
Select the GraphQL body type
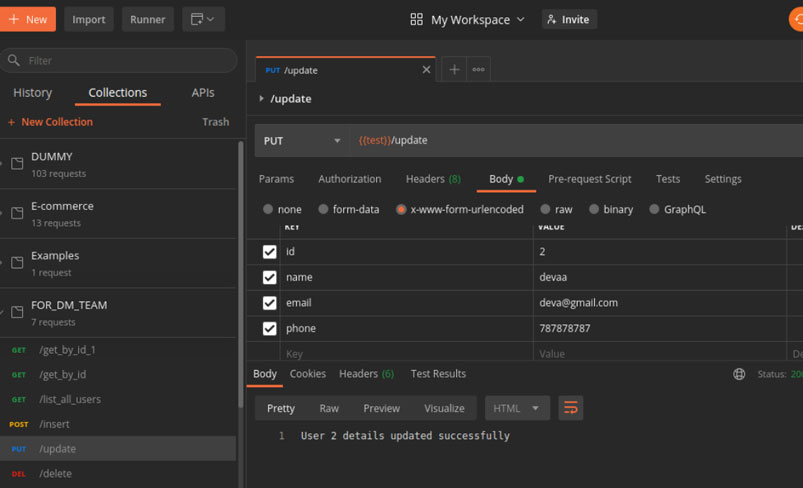[654, 209]
